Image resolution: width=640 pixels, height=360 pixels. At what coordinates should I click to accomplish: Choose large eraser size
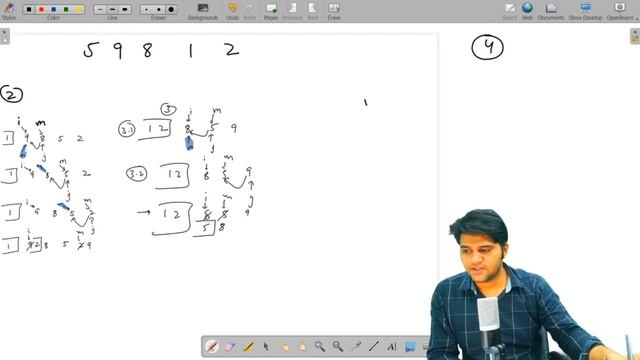tap(171, 9)
